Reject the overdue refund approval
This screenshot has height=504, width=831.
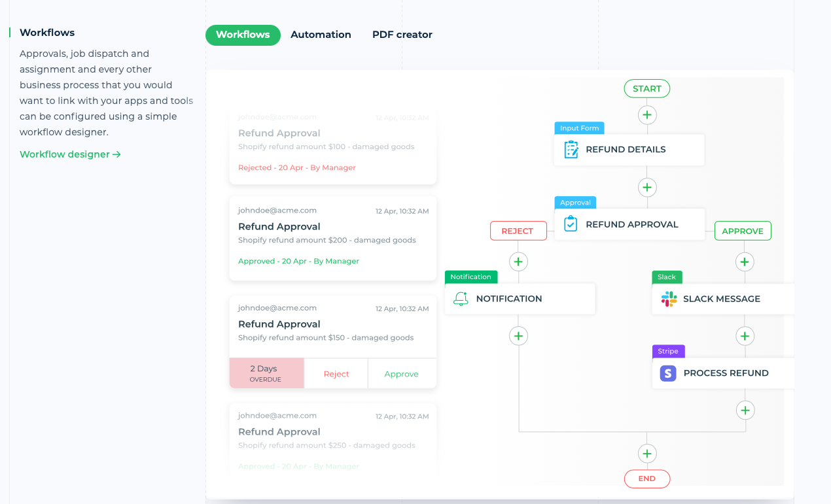coord(336,373)
